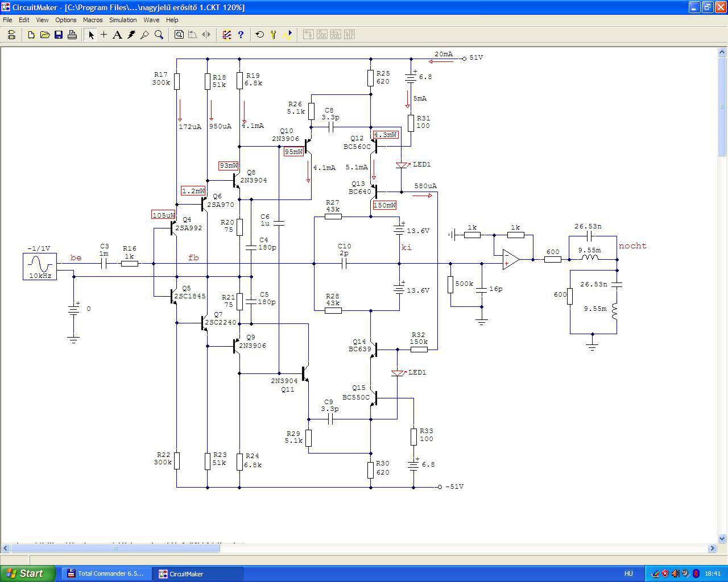728x582 pixels.
Task: Click the Print icon
Action: 72,35
